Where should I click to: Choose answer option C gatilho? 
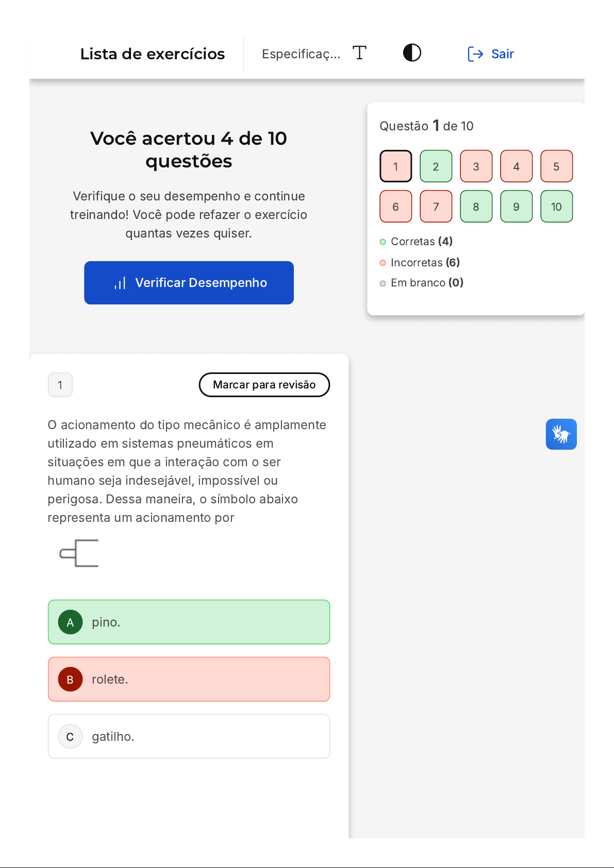pos(189,736)
